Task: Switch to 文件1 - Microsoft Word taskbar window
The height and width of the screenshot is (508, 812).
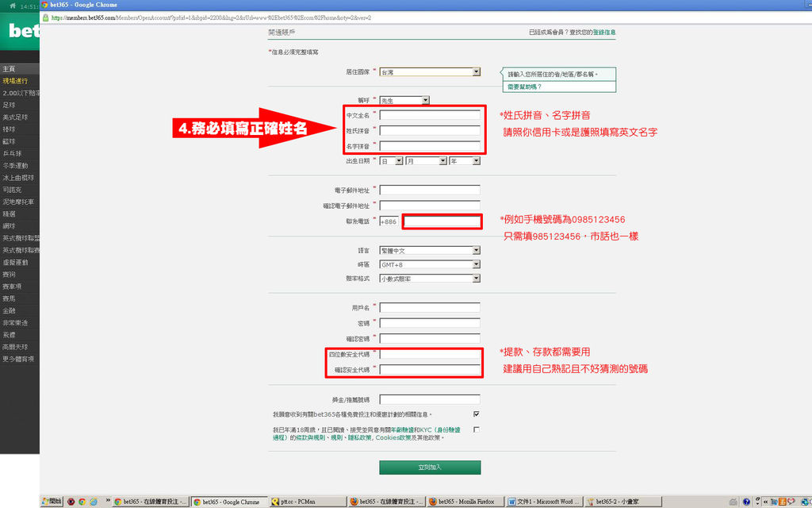Action: tap(544, 502)
